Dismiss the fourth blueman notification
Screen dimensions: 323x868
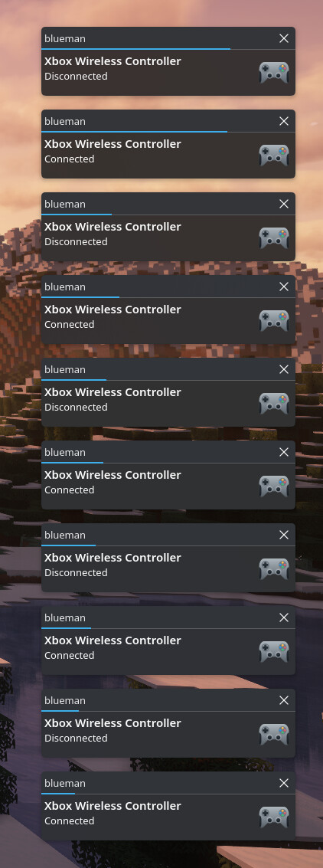pos(284,287)
